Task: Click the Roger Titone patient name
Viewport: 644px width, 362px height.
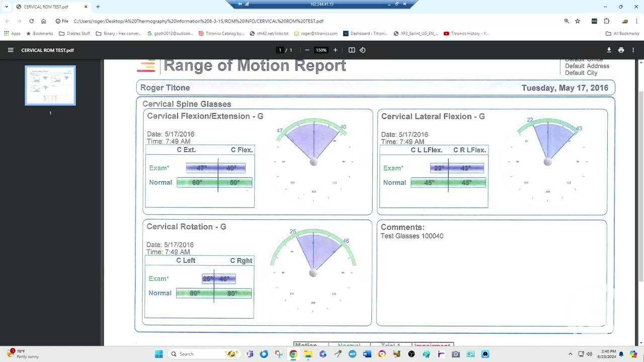Action: coord(165,87)
